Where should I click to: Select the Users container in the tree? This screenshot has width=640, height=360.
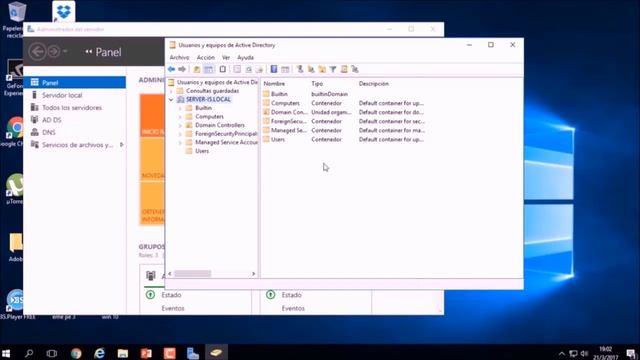[202, 151]
